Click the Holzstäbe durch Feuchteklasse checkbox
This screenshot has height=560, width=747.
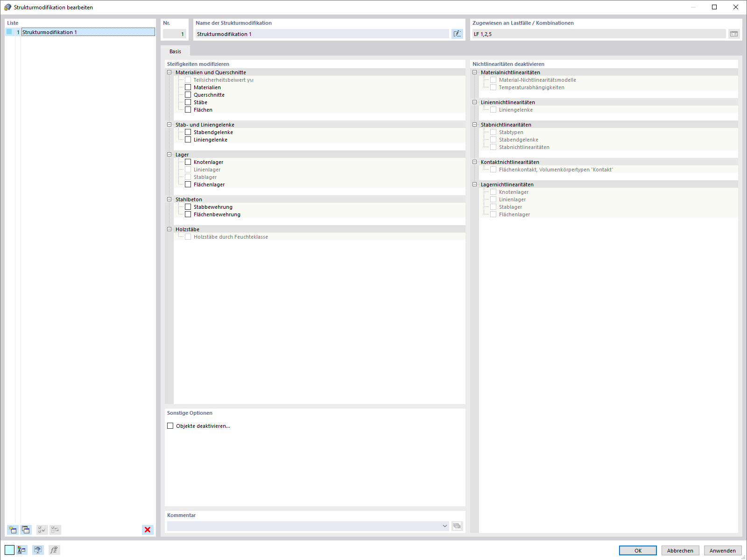coord(188,237)
